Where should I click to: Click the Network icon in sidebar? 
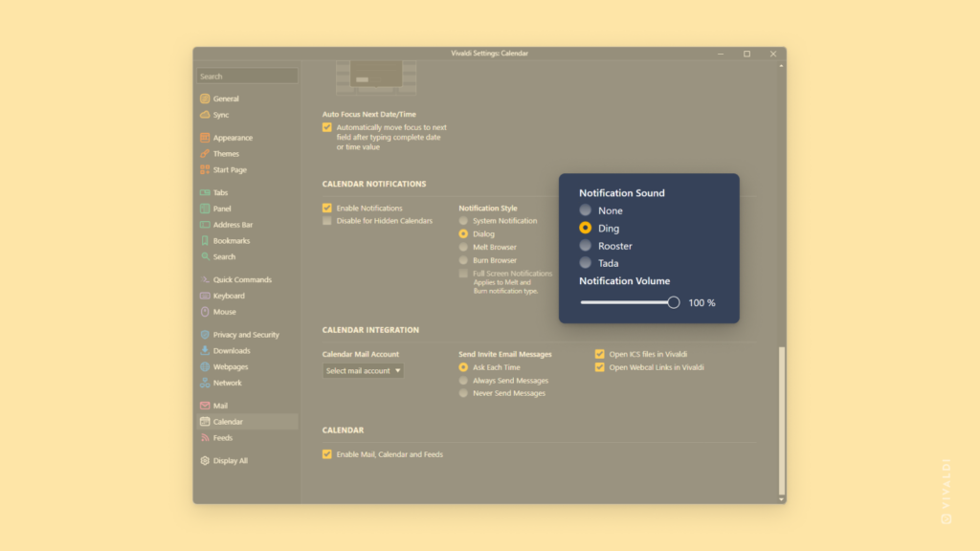[x=205, y=383]
